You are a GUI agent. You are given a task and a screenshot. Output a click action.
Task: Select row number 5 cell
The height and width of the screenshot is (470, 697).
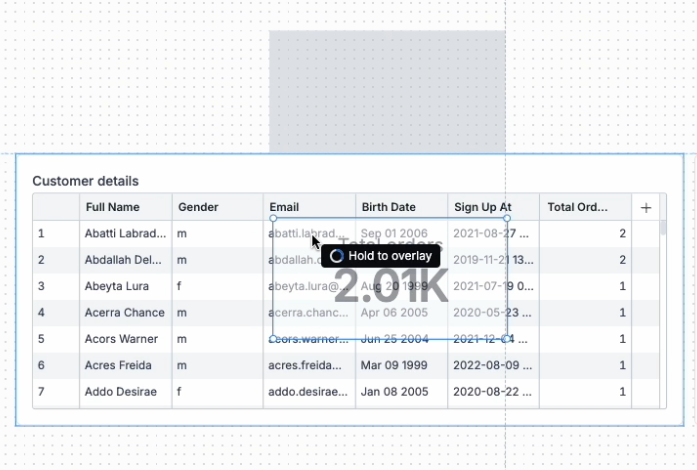pyautogui.click(x=42, y=339)
